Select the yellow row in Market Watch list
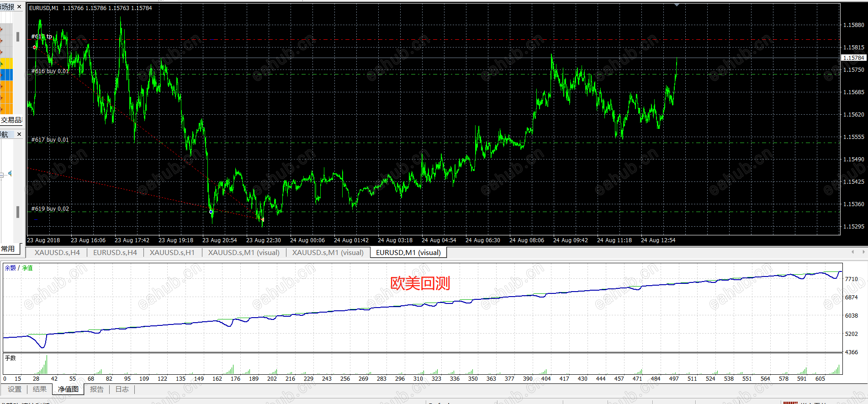This screenshot has height=404, width=868. (6, 63)
